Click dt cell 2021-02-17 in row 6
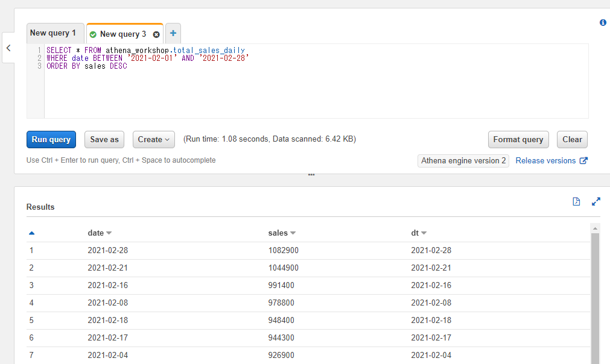610x364 pixels. tap(431, 338)
